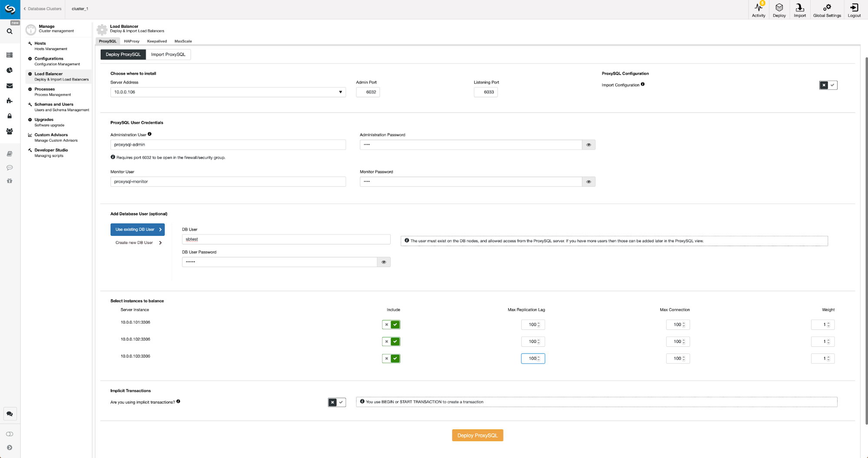Image resolution: width=868 pixels, height=458 pixels.
Task: Click the envelope mail icon
Action: point(10,86)
